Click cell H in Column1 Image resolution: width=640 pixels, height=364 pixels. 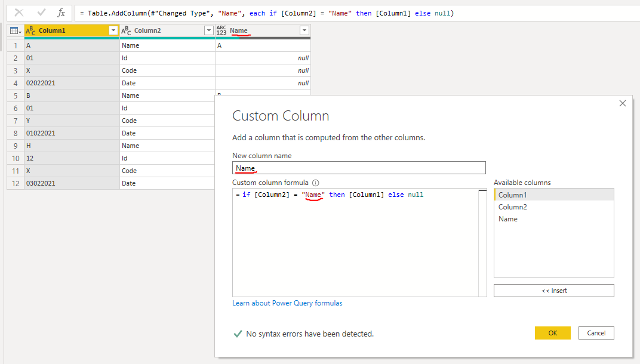[x=72, y=146]
